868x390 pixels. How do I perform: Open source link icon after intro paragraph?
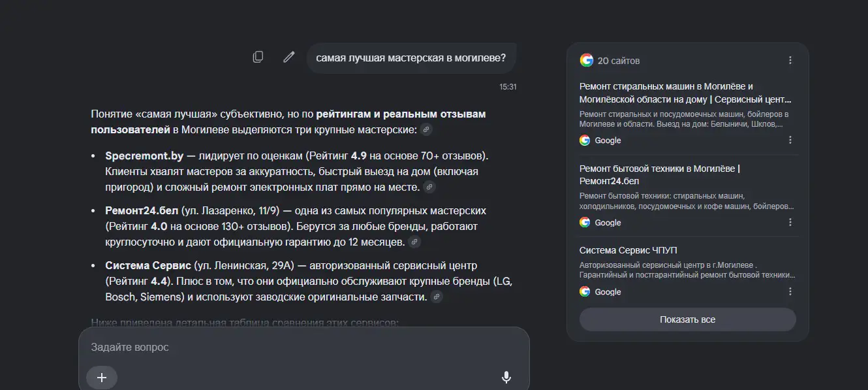426,129
